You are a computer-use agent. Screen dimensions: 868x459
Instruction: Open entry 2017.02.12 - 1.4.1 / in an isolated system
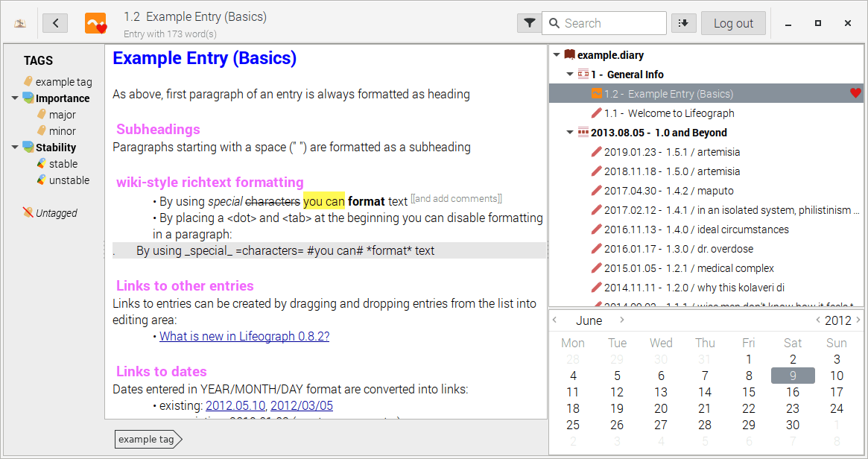click(x=706, y=210)
